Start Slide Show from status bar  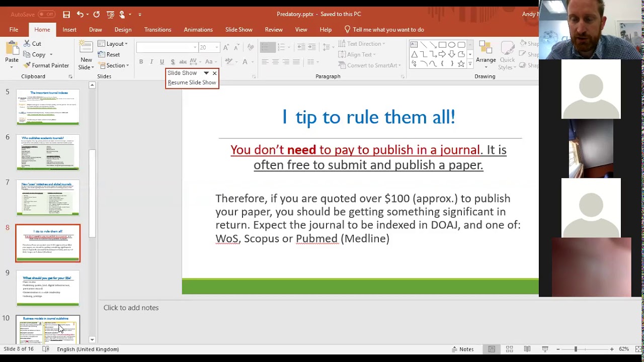tap(545, 349)
